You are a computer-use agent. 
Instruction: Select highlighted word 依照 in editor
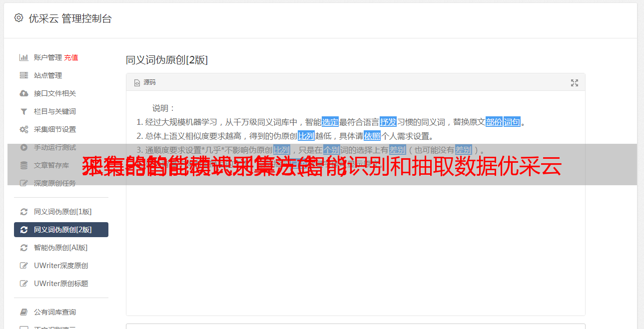pyautogui.click(x=372, y=136)
